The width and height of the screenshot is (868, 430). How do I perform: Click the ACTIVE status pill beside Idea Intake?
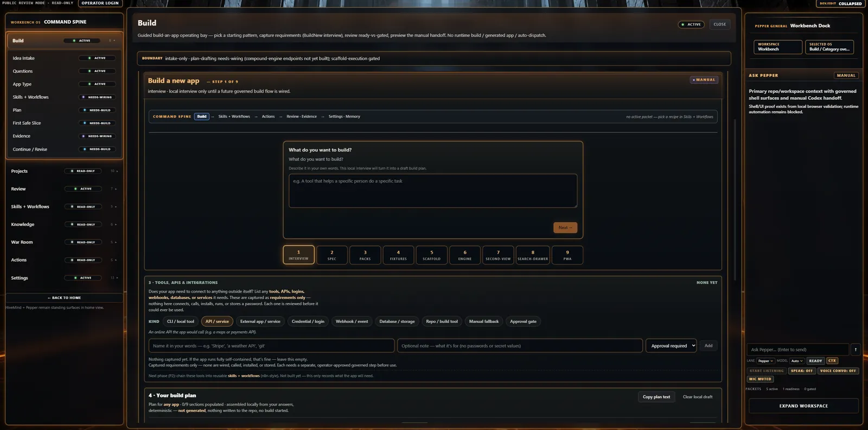(x=97, y=58)
